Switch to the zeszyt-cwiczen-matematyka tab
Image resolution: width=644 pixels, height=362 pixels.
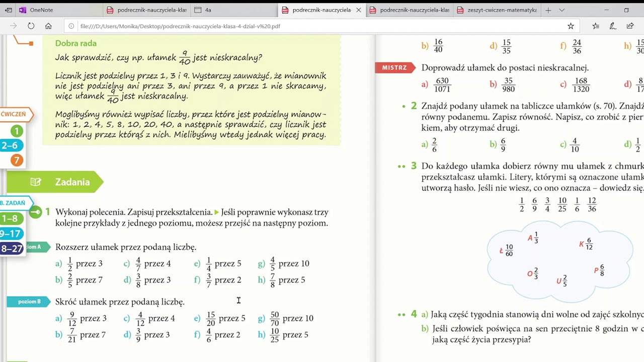point(497,10)
